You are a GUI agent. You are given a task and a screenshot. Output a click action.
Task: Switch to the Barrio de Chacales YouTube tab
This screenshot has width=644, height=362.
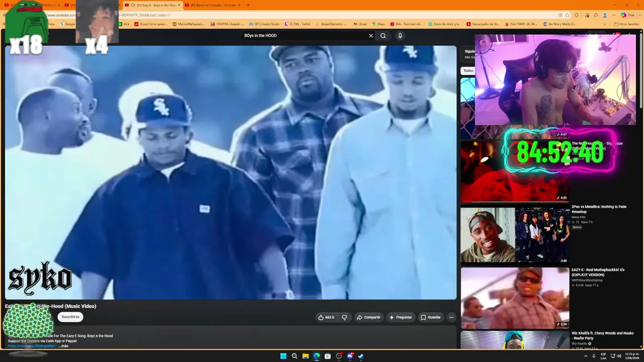[x=212, y=5]
